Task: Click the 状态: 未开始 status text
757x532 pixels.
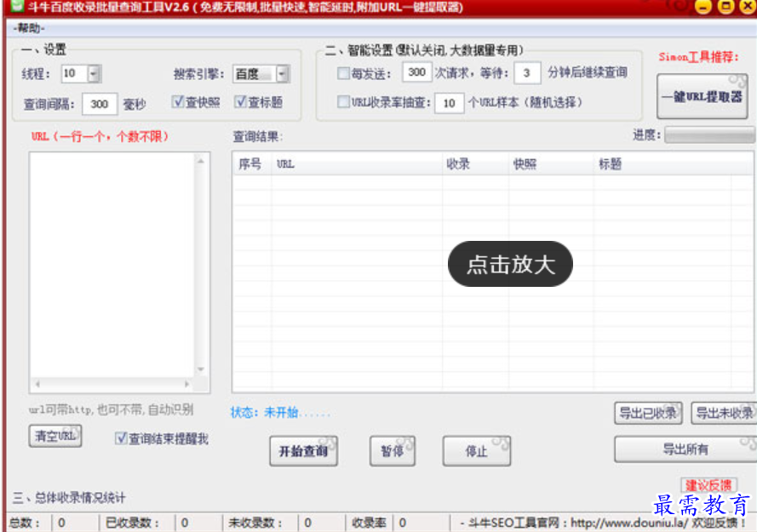Action: tap(280, 413)
